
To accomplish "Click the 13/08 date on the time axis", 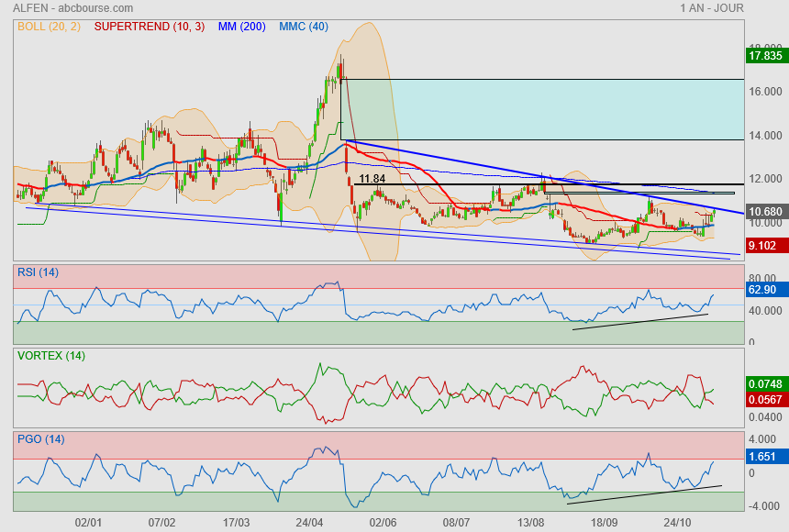I will [530, 522].
